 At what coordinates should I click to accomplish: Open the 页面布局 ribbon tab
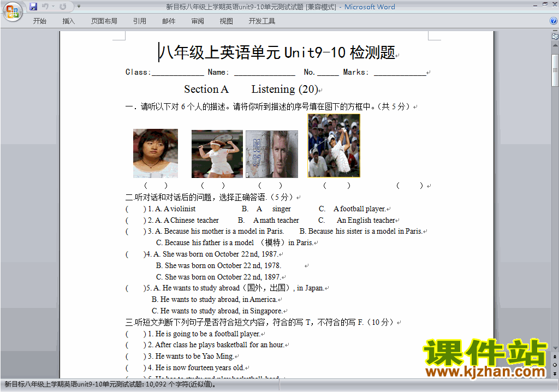[104, 21]
